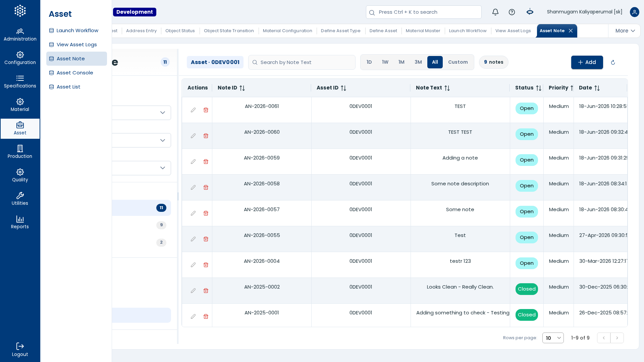Open the Specifications module
The image size is (644, 362).
[20, 82]
